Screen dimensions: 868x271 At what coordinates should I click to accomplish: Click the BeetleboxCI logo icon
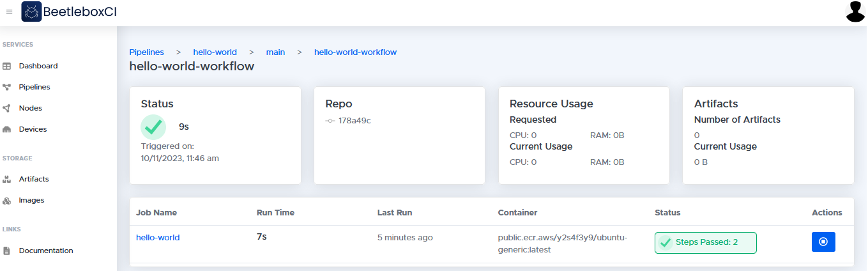pos(31,12)
